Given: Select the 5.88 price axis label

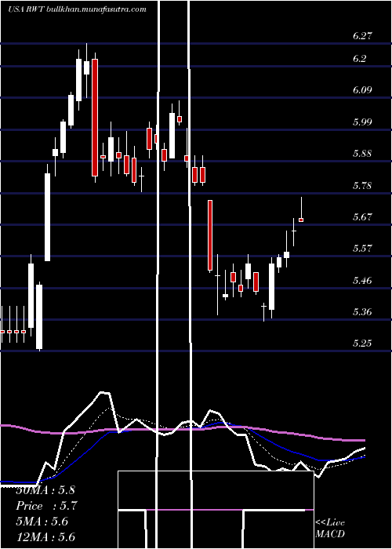Looking at the screenshot, I should (362, 154).
